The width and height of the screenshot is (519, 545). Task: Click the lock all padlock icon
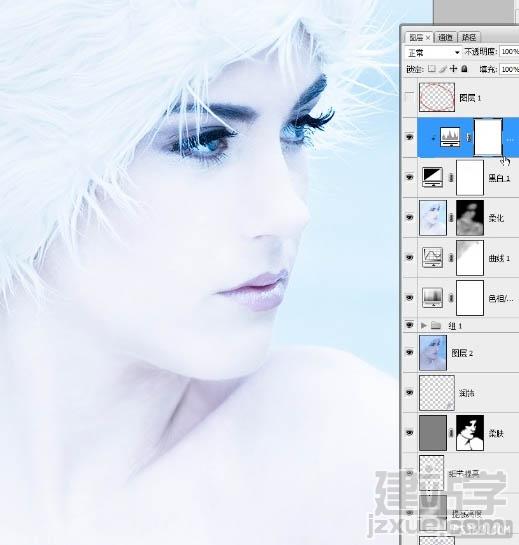(464, 69)
